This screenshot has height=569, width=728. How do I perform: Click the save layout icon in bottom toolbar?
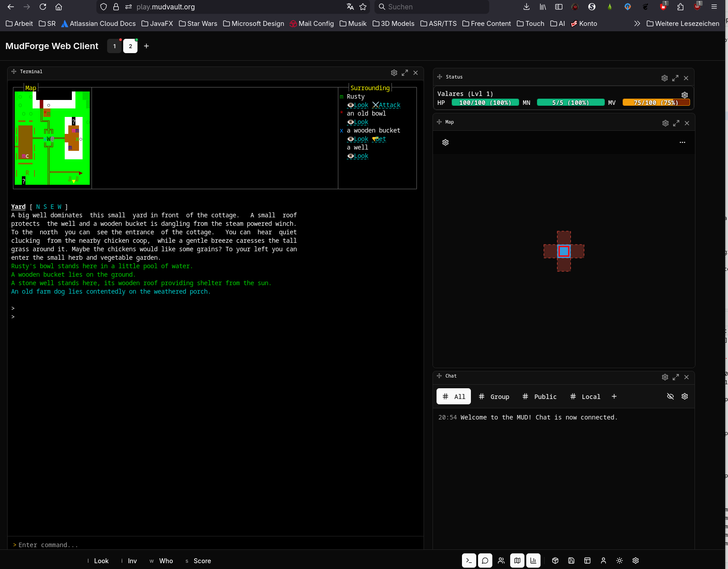[571, 561]
